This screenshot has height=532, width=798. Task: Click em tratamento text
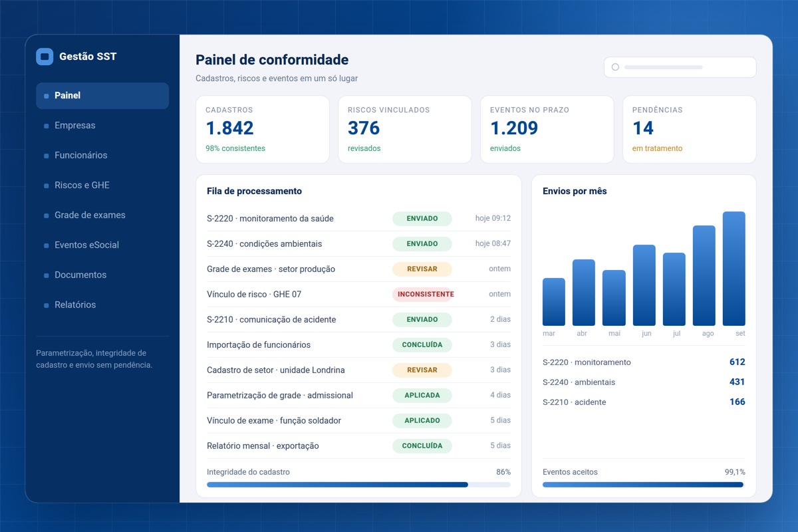(x=657, y=149)
